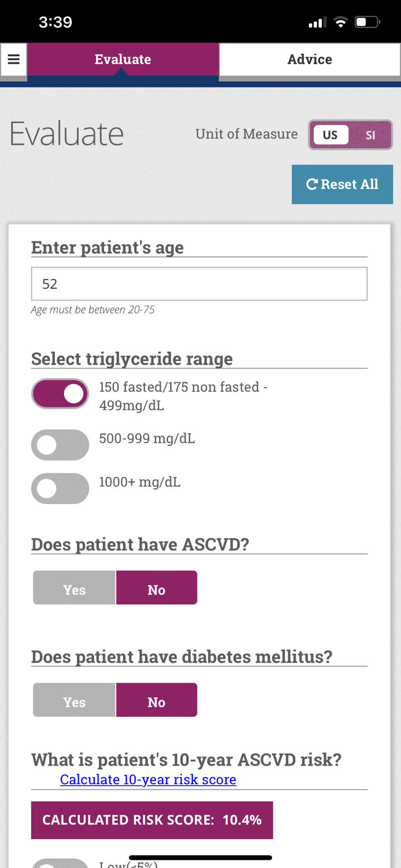Screen dimensions: 401x868
Task: Toggle the 150–499 mg/dL triglyceride switch
Action: pos(60,393)
